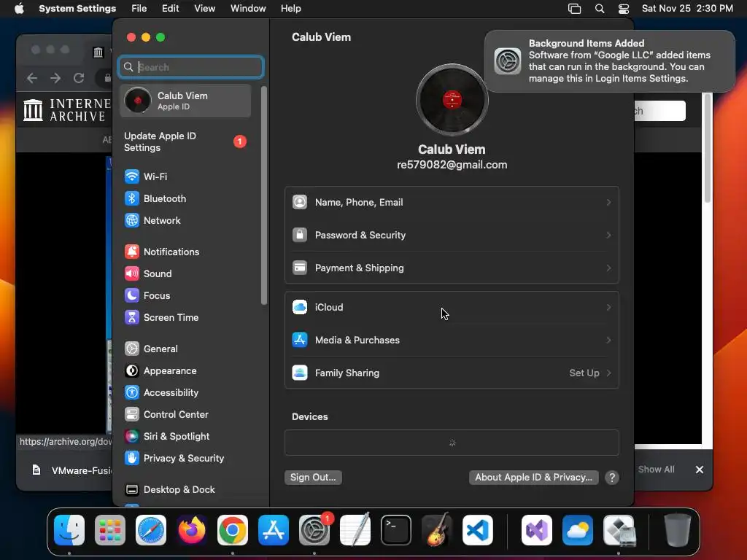
Task: Open Password & Security row
Action: (452, 236)
